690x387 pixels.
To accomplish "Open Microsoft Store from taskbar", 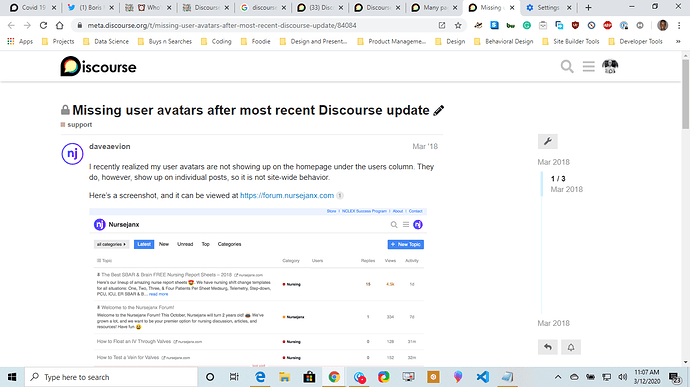I will [309, 377].
